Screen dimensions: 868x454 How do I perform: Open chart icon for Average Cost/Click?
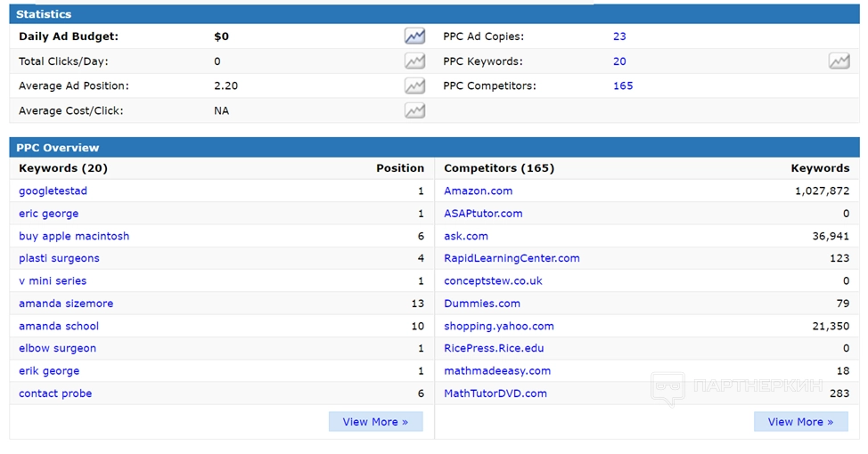[x=414, y=110]
